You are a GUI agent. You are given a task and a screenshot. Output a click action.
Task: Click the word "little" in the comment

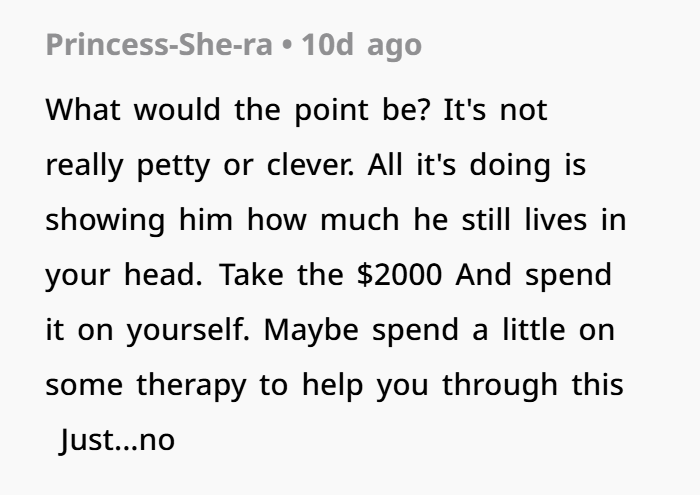tap(542, 329)
